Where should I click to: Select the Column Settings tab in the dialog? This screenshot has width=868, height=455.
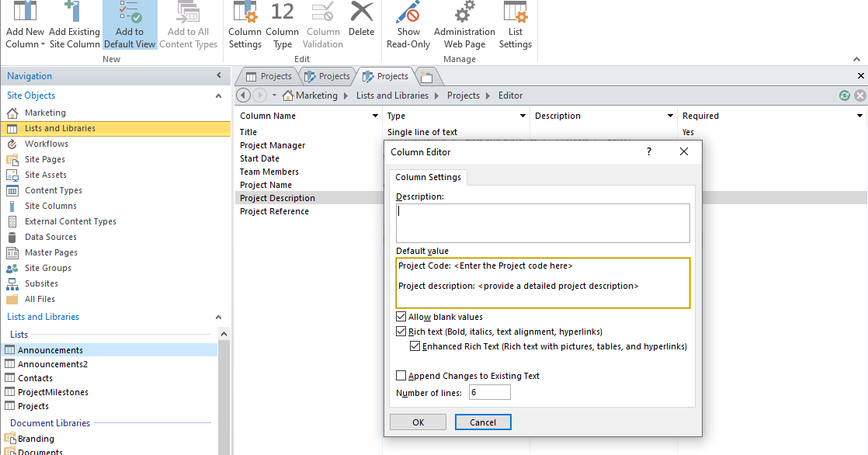coord(428,176)
